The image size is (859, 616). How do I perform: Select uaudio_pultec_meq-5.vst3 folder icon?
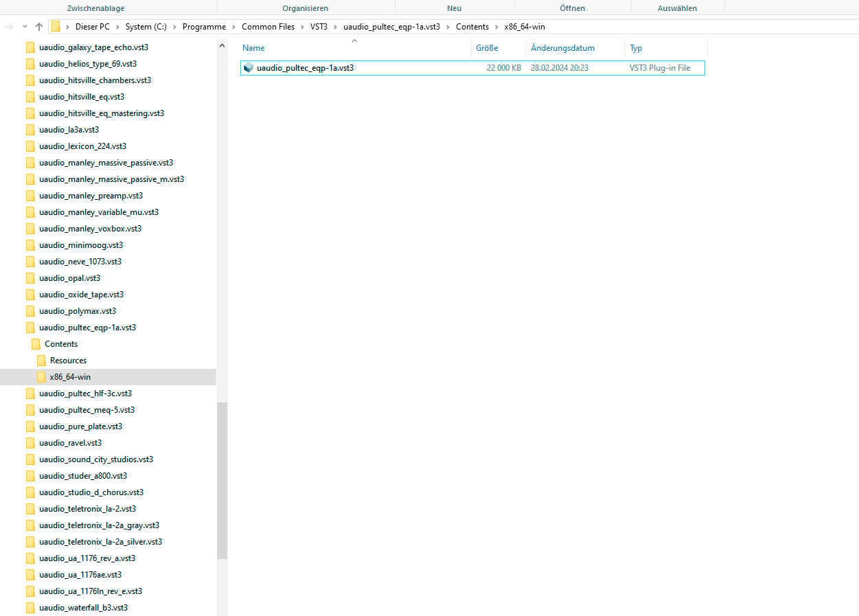click(x=30, y=410)
